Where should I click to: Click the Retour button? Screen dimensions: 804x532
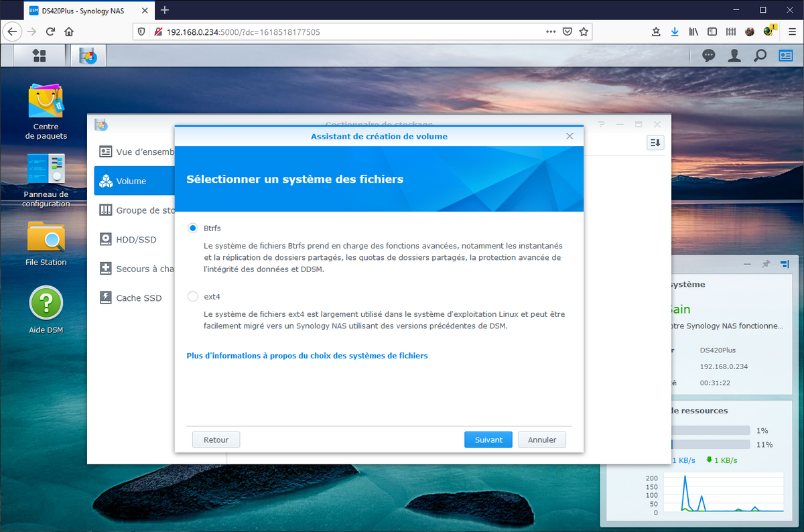click(216, 440)
